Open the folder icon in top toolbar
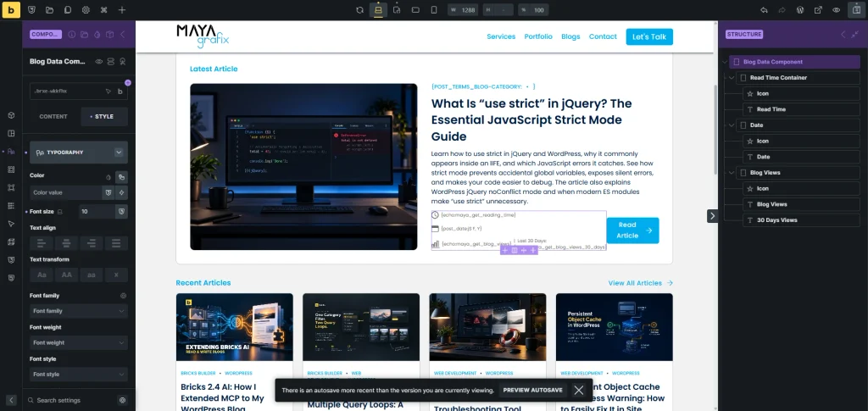 (50, 10)
